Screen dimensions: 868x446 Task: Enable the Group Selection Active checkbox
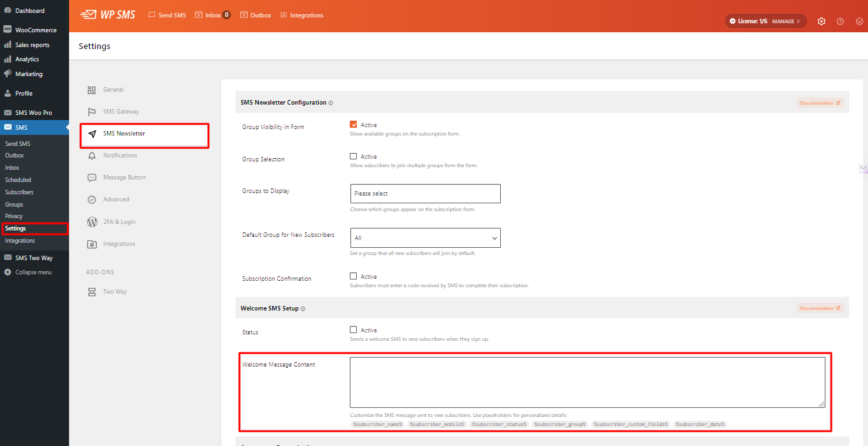tap(354, 156)
